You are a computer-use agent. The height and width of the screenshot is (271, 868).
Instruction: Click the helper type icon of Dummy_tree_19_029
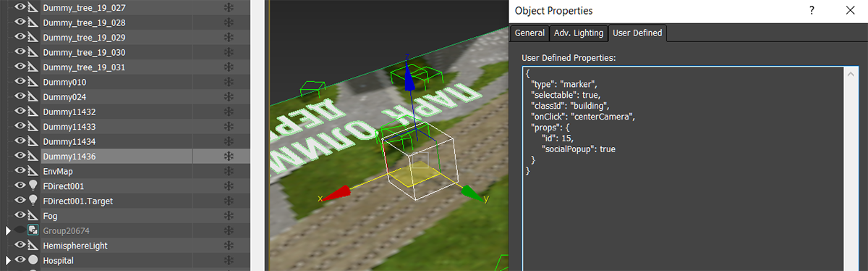(x=33, y=37)
